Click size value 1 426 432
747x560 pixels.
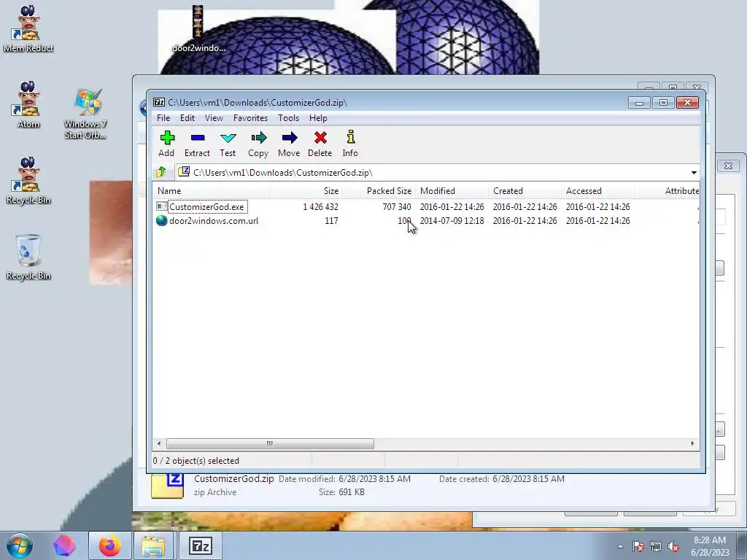[320, 206]
